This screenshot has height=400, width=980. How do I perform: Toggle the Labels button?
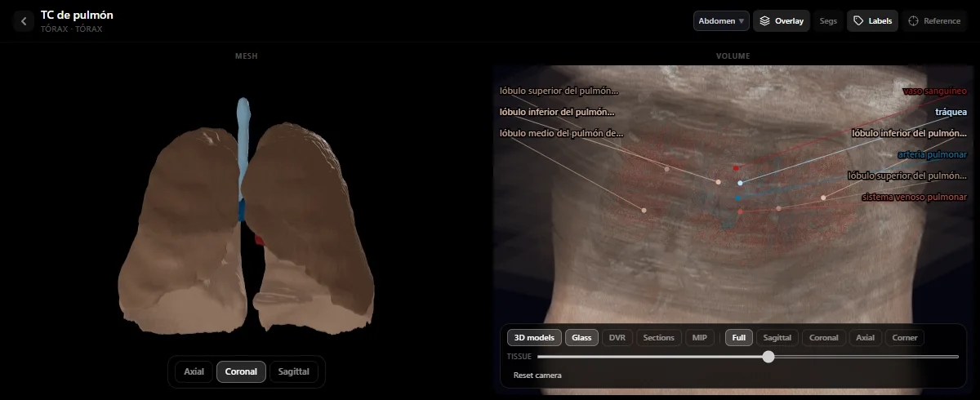click(x=873, y=21)
